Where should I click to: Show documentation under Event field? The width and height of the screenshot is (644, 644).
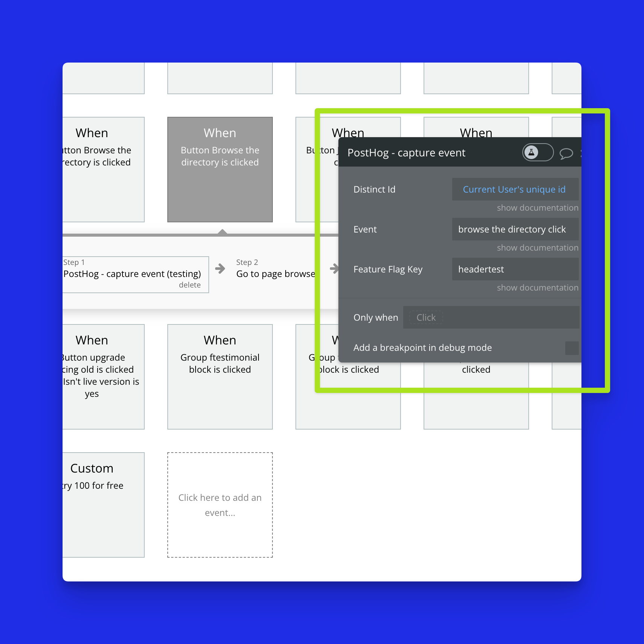(537, 248)
